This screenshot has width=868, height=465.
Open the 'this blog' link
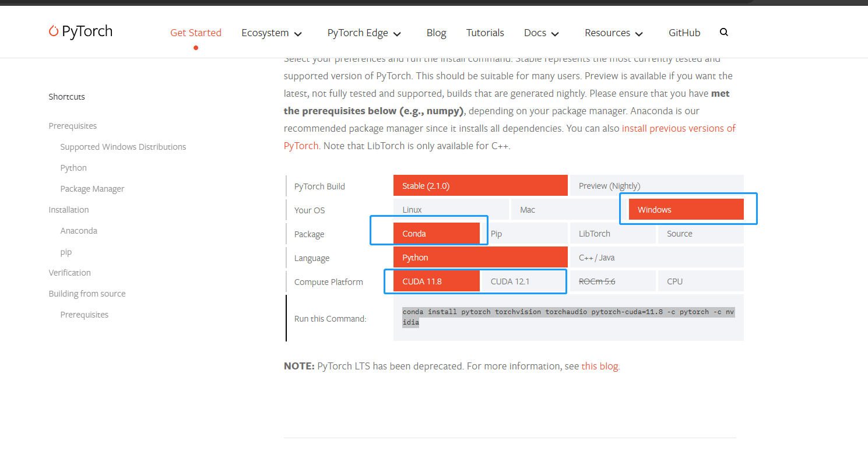coord(599,366)
